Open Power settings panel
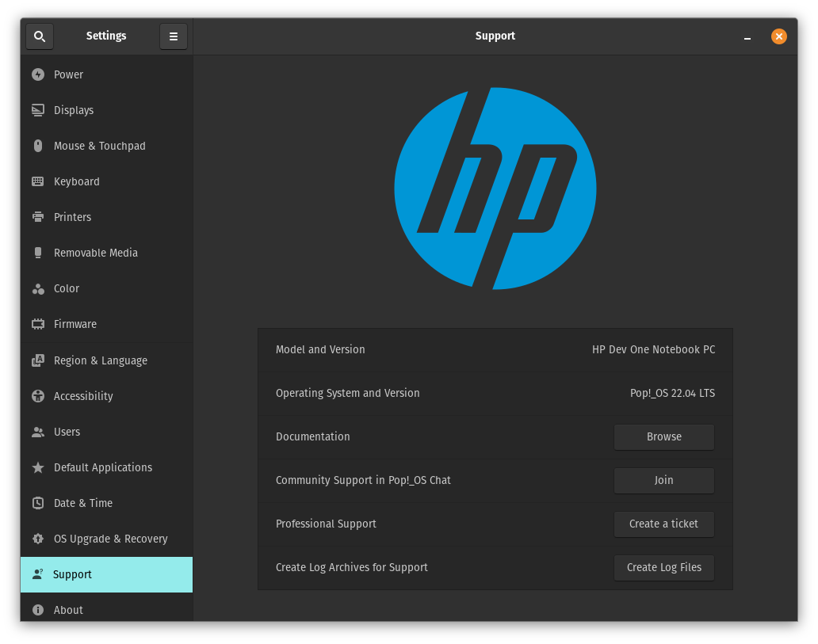The height and width of the screenshot is (644, 818). [68, 74]
